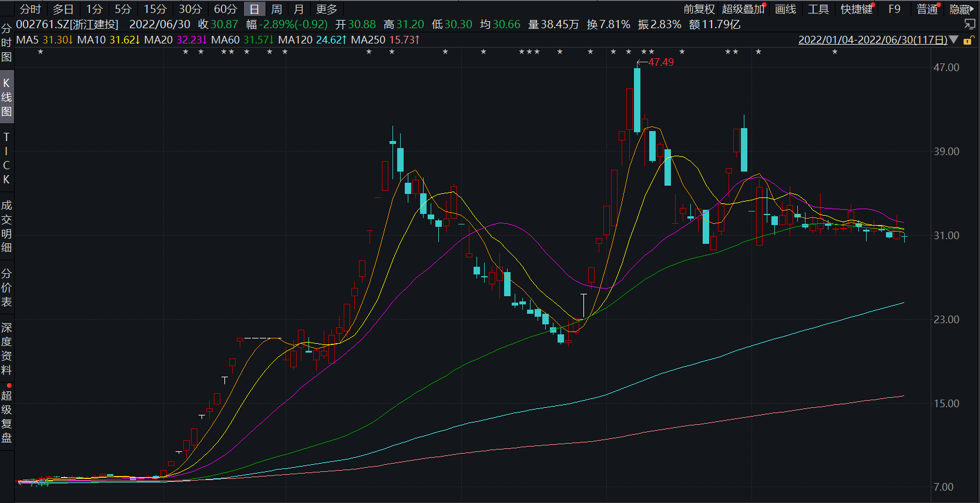This screenshot has width=980, height=503.
Task: Click the pop-out window icon
Action: point(969,24)
